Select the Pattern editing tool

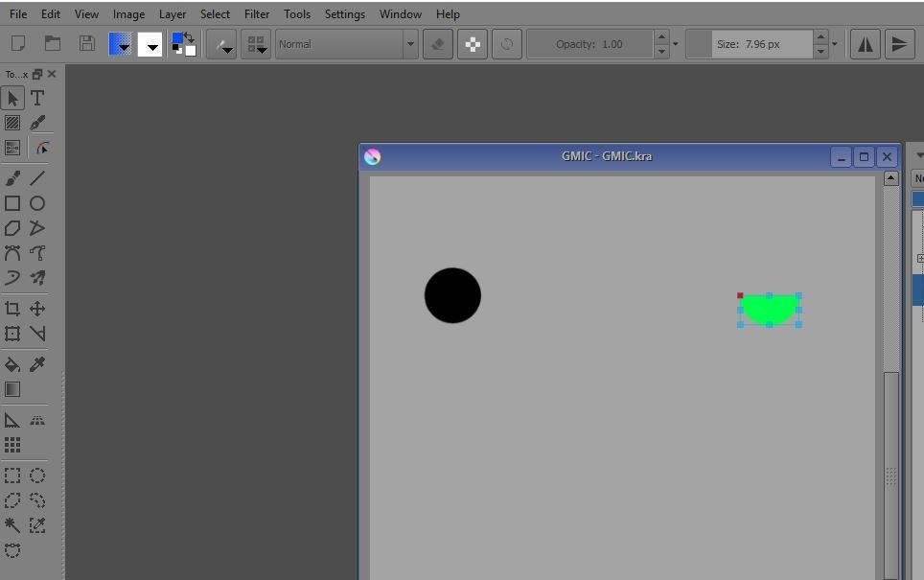(x=12, y=123)
